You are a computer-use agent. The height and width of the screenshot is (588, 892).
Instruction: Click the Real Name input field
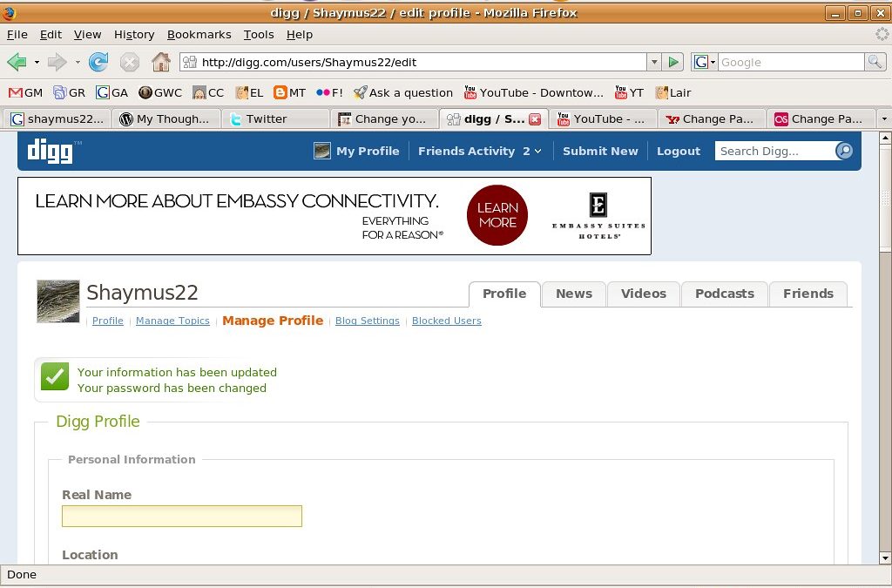click(182, 517)
